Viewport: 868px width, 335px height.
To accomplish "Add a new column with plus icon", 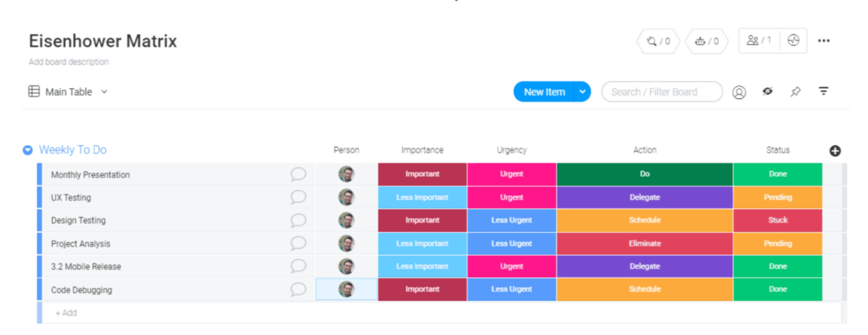I will [x=835, y=151].
